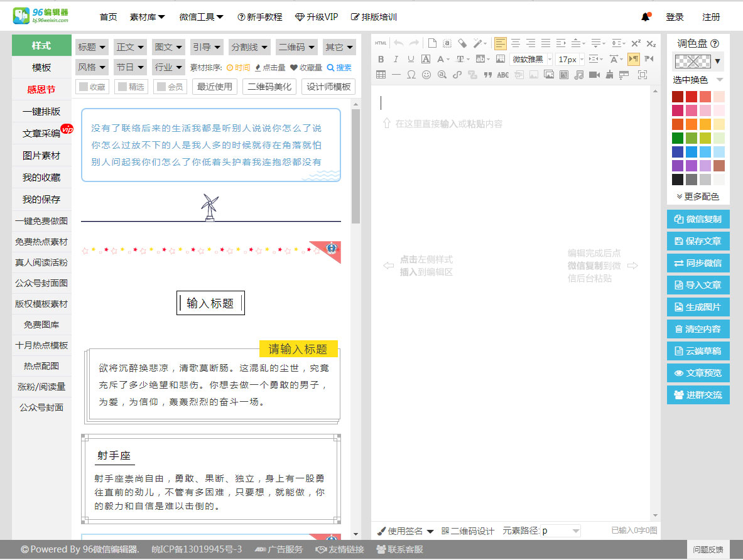Open the 模板 tab in left sidebar
The width and height of the screenshot is (743, 560).
41,68
